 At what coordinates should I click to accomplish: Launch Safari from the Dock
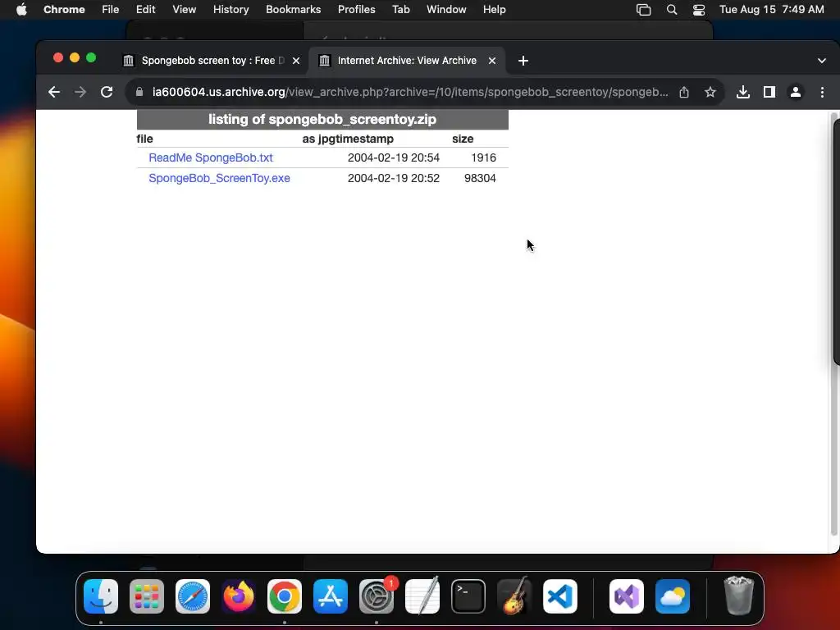tap(193, 596)
